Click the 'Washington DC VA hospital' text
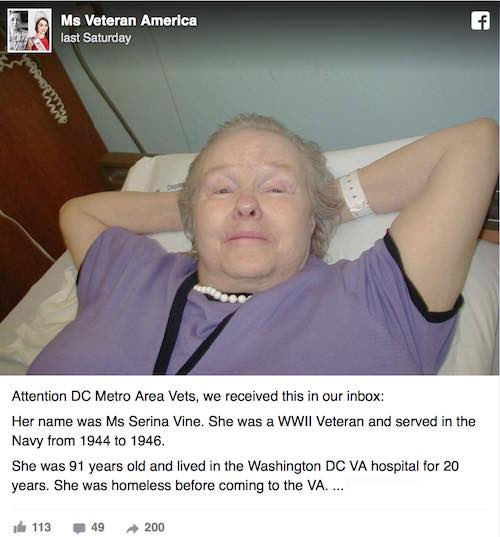Image resolution: width=500 pixels, height=537 pixels. coord(308,466)
